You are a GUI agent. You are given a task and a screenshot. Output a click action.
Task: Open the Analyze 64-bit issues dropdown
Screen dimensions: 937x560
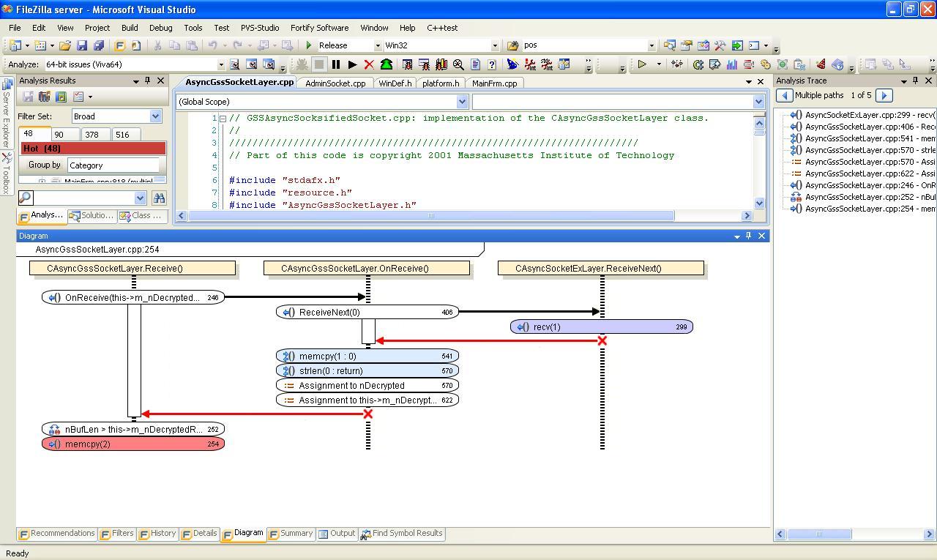pos(221,64)
